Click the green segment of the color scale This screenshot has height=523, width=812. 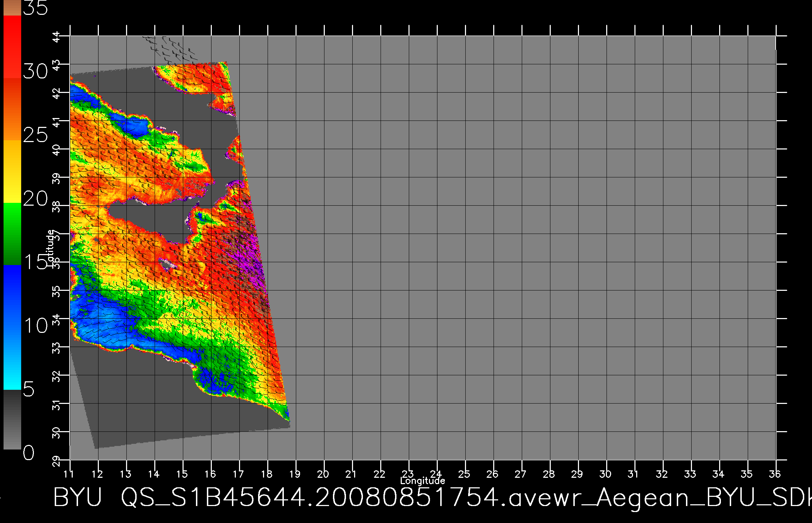12,234
